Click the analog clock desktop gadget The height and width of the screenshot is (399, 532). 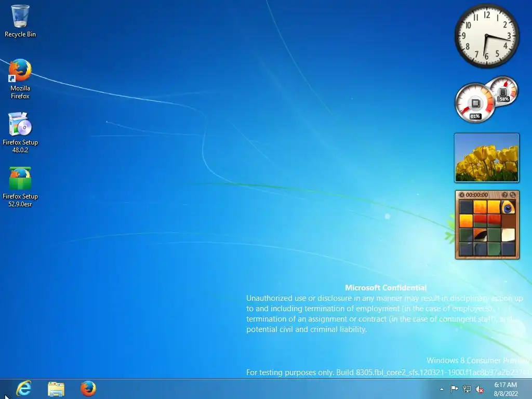pos(487,36)
